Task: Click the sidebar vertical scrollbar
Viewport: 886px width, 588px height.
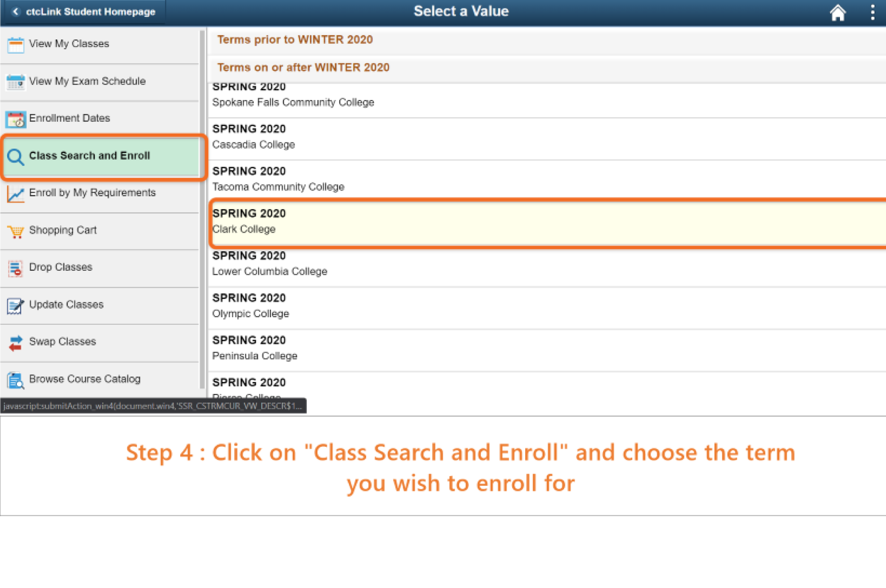Action: (x=202, y=208)
